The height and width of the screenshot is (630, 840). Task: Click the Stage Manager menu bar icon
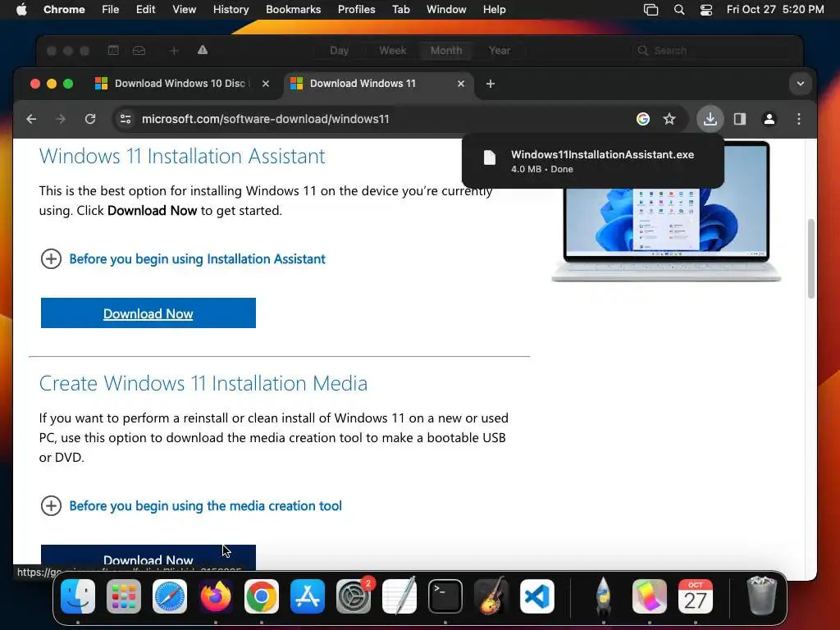pos(651,9)
